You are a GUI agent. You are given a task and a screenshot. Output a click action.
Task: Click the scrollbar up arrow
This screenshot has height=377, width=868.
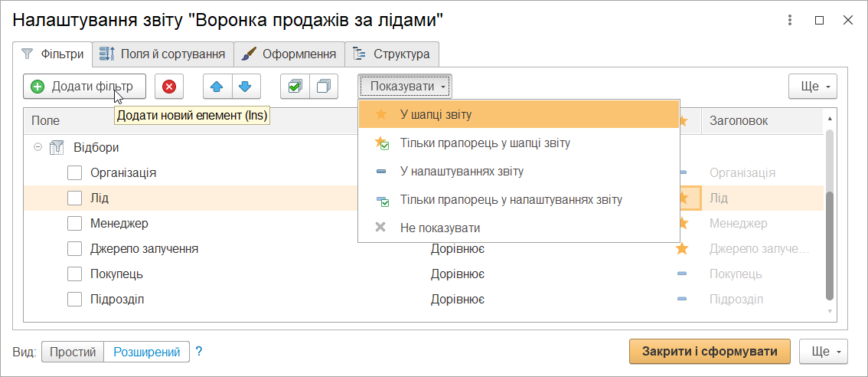829,118
